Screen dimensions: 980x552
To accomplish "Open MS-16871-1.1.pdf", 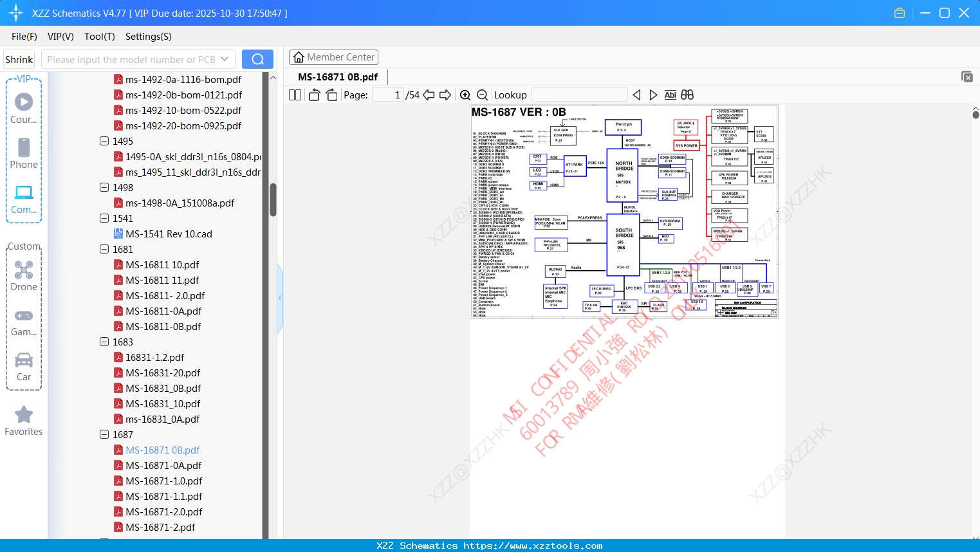I will point(163,496).
